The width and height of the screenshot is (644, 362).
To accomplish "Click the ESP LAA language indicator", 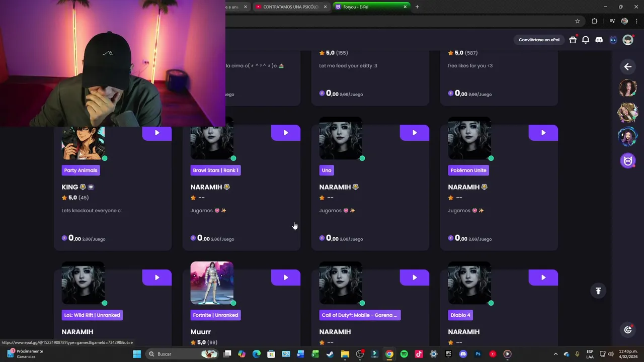I will [x=590, y=354].
